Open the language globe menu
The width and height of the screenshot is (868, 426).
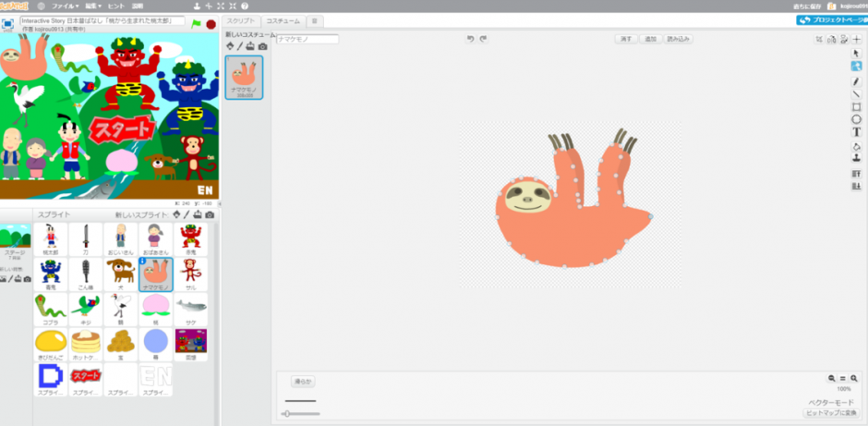(x=42, y=6)
